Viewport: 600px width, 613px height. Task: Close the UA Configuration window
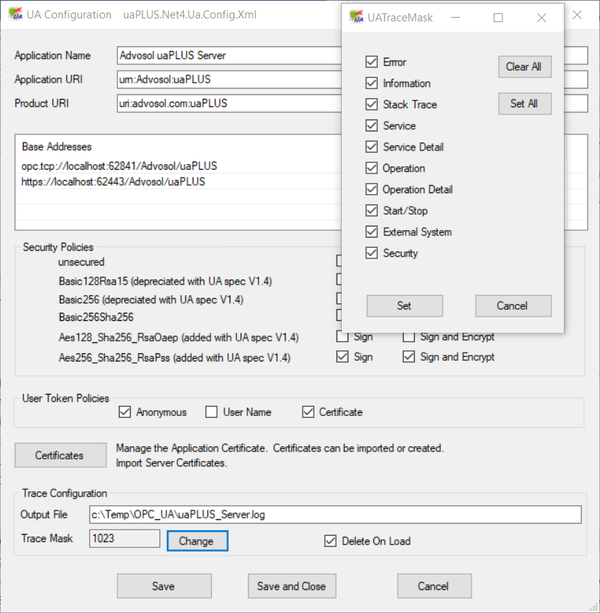[x=577, y=15]
